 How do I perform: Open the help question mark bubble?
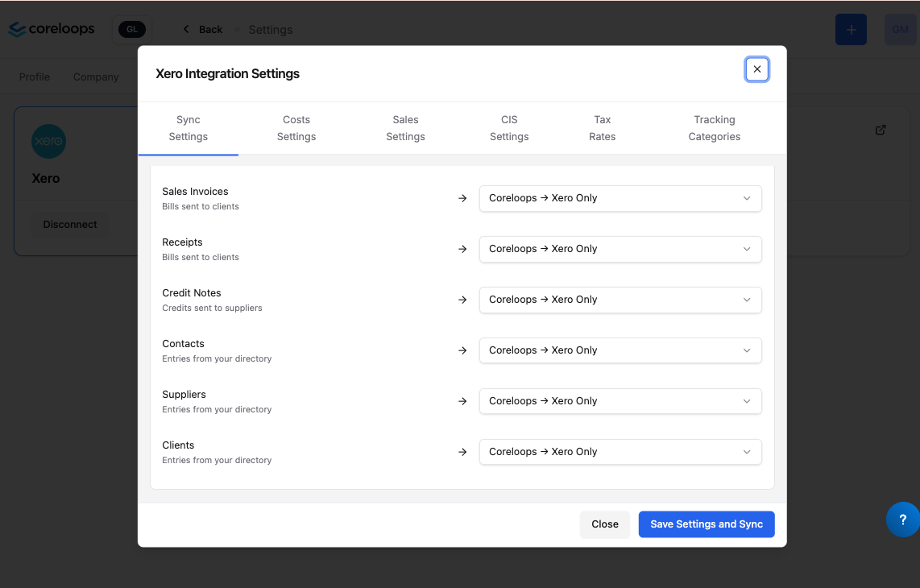point(902,520)
